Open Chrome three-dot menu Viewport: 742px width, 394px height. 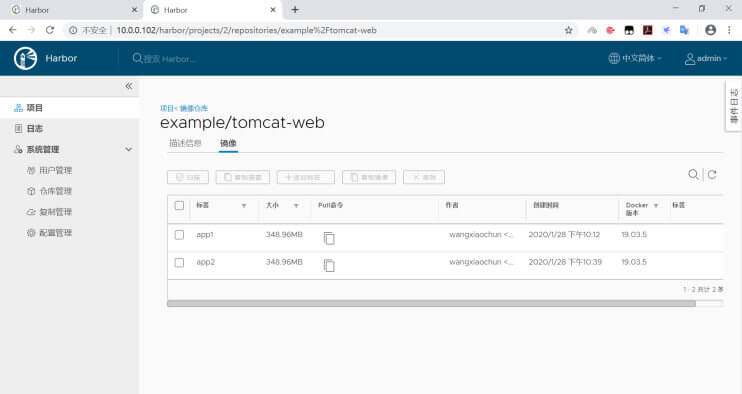pyautogui.click(x=729, y=30)
